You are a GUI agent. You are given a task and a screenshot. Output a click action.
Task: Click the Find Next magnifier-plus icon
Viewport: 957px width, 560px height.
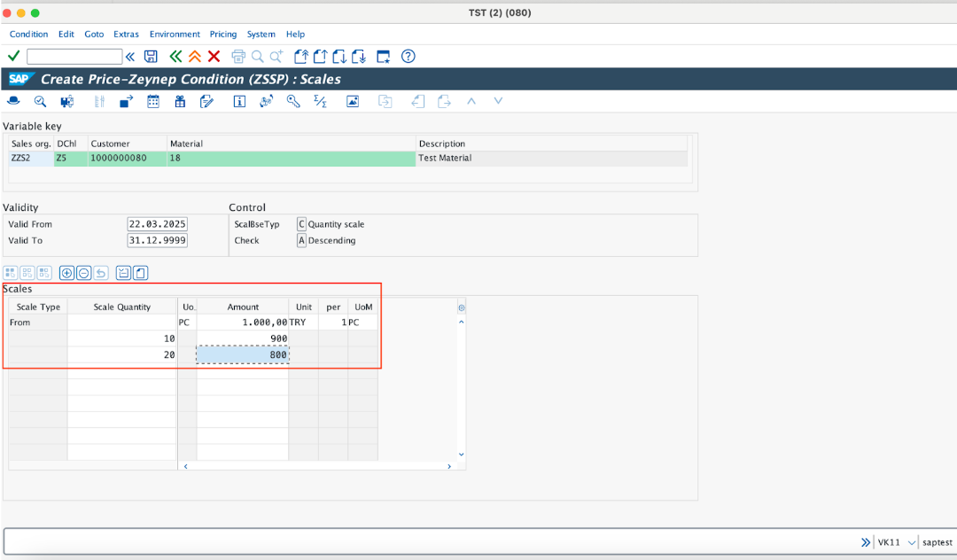click(276, 57)
